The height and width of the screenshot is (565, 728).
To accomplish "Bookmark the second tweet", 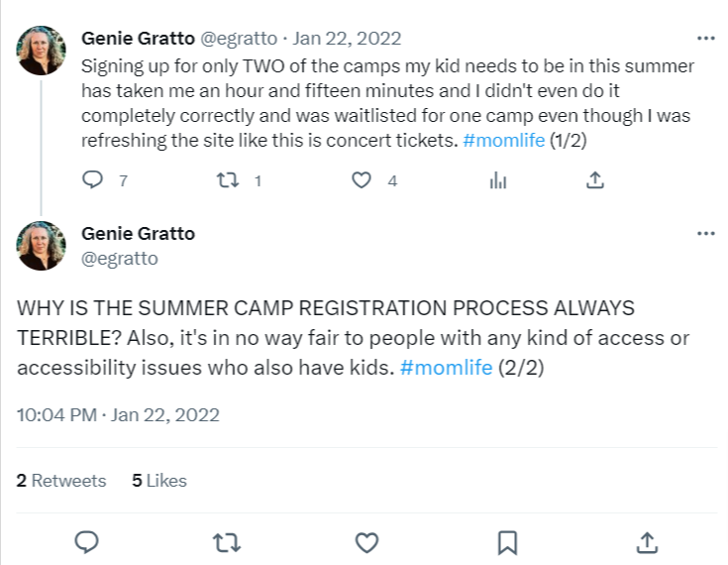I will tap(507, 542).
